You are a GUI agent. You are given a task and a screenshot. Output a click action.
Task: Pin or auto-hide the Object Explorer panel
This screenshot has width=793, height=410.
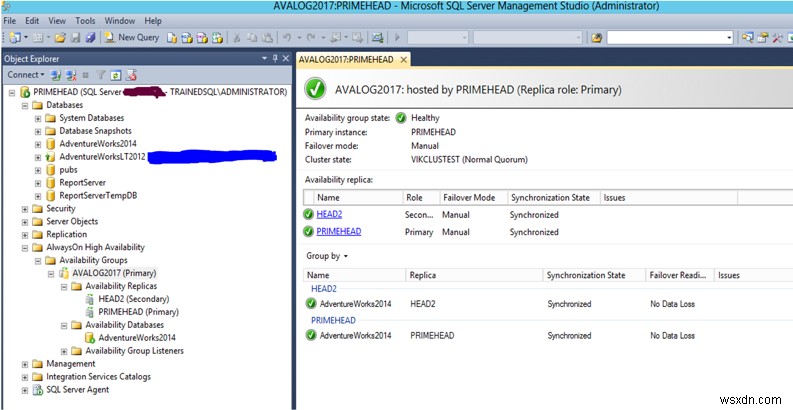tap(275, 59)
